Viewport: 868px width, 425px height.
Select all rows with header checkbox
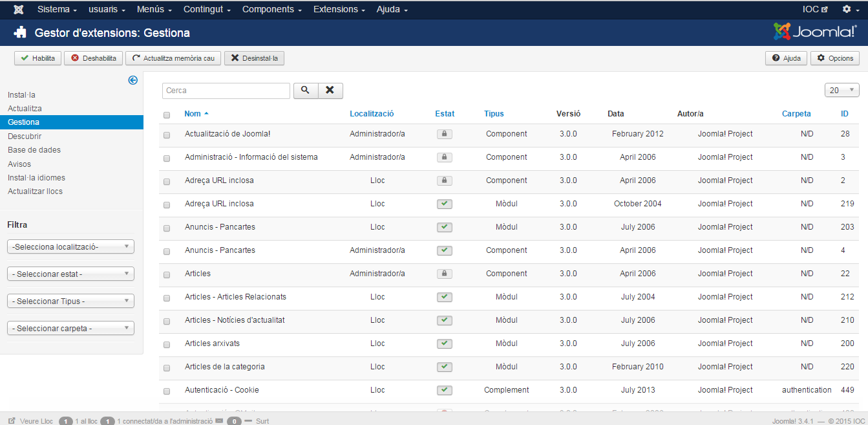click(167, 115)
